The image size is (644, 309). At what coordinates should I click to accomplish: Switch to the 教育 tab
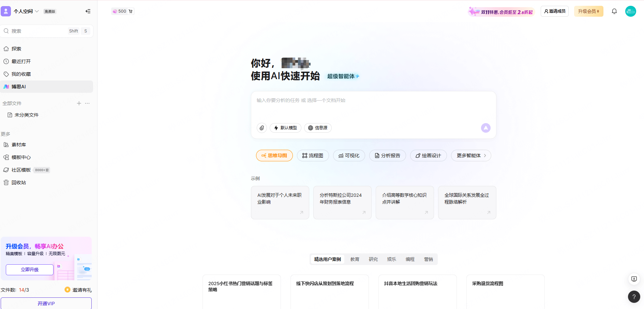click(x=355, y=259)
